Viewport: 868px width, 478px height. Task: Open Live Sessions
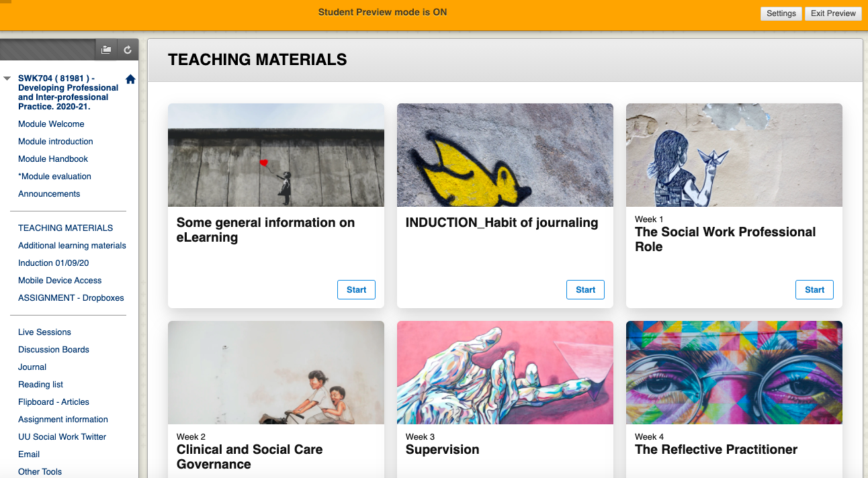[x=44, y=332]
